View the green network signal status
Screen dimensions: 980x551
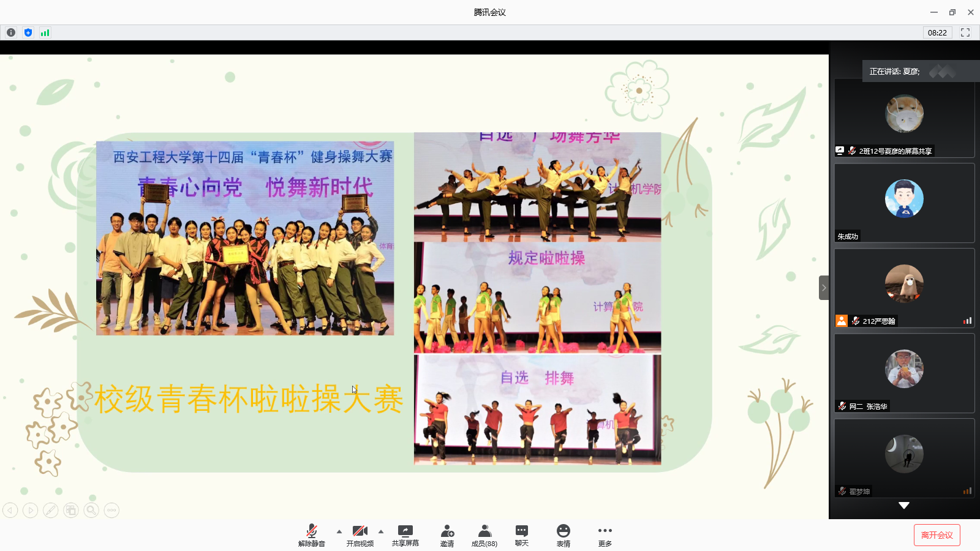click(45, 32)
